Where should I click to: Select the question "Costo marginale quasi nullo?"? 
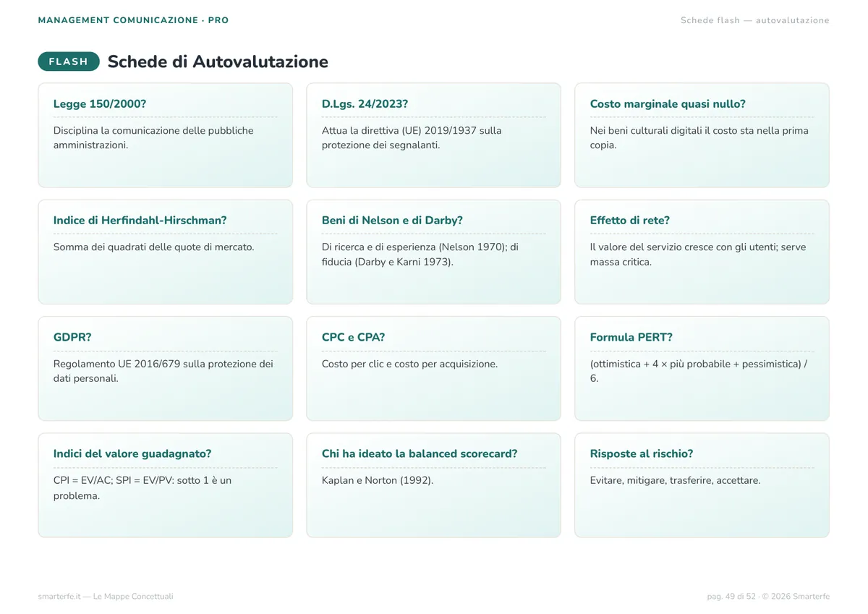coord(668,104)
